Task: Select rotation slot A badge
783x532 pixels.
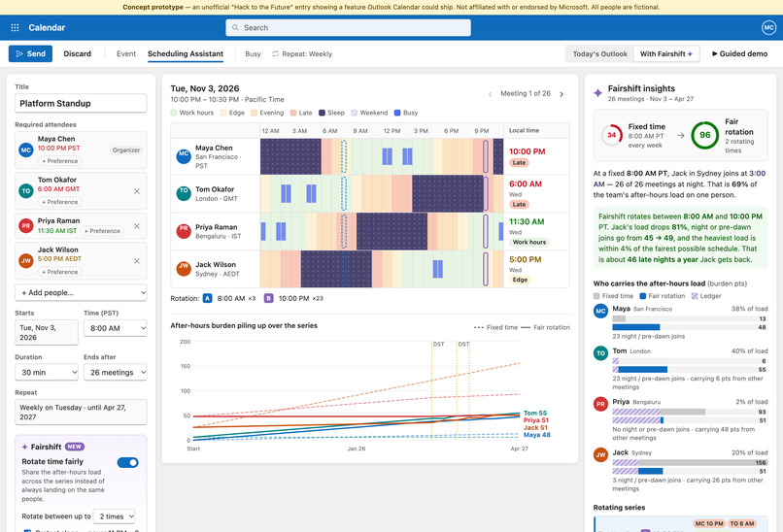Action: pyautogui.click(x=207, y=298)
